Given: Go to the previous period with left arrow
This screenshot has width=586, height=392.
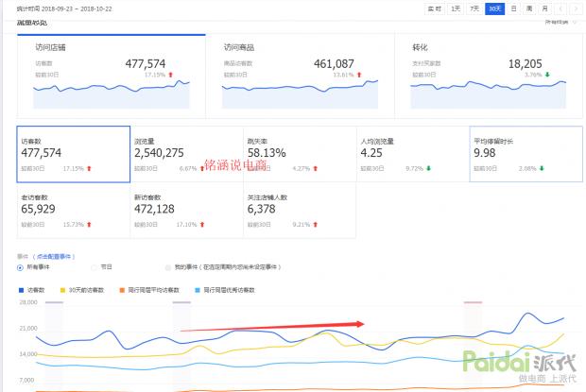Looking at the screenshot, I should 560,9.
